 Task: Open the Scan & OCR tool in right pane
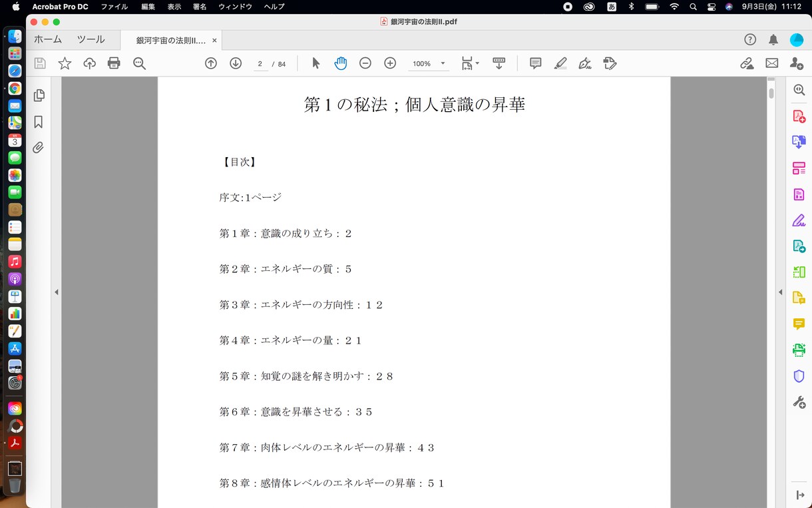point(799,350)
